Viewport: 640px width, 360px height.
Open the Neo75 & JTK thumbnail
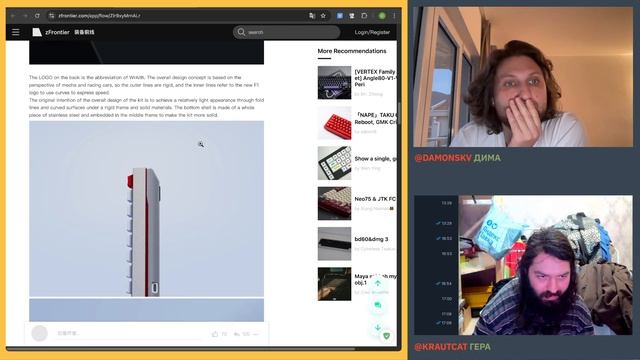tap(334, 203)
